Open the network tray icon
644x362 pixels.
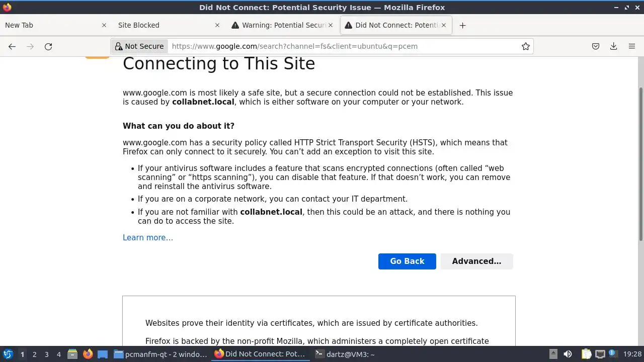[600, 354]
